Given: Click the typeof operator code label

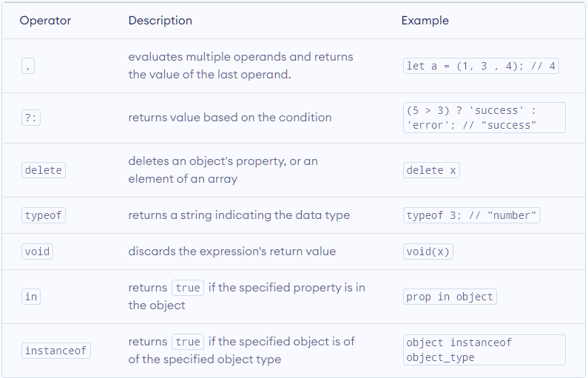Looking at the screenshot, I should click(44, 215).
